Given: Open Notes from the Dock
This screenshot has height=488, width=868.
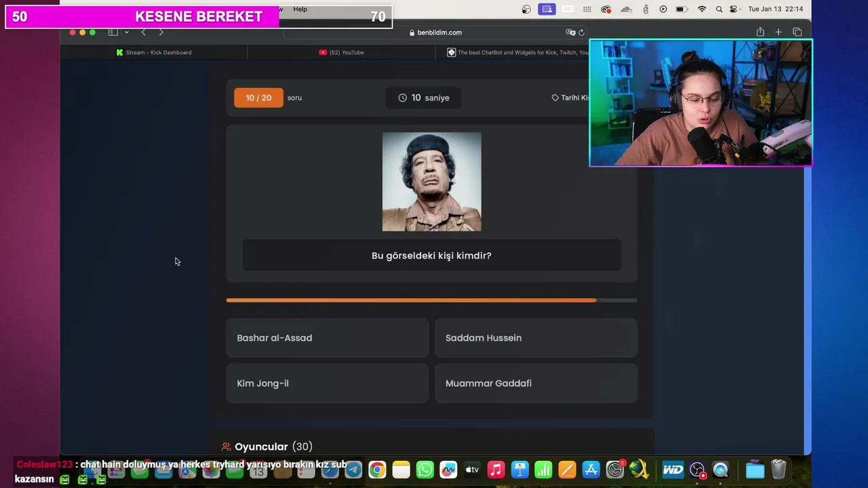Looking at the screenshot, I should [x=401, y=470].
